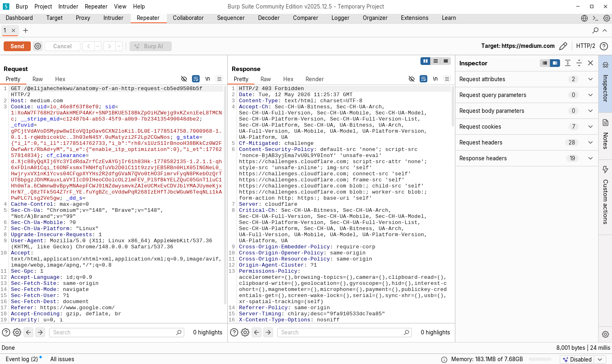612x364 pixels.
Task: Open Request search settings gear
Action: coord(17,332)
